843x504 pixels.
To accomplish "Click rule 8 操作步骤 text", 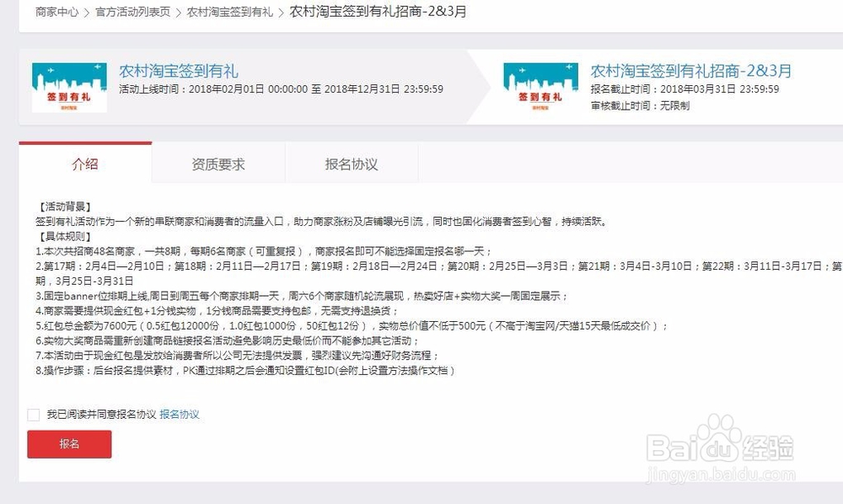I will 245,370.
